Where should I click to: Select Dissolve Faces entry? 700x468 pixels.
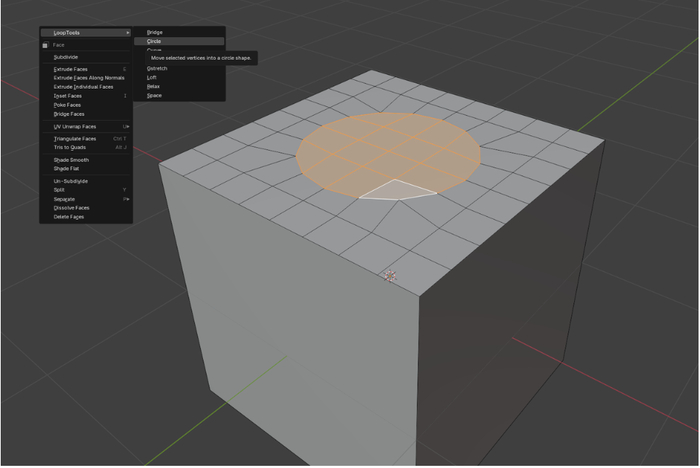pos(70,207)
